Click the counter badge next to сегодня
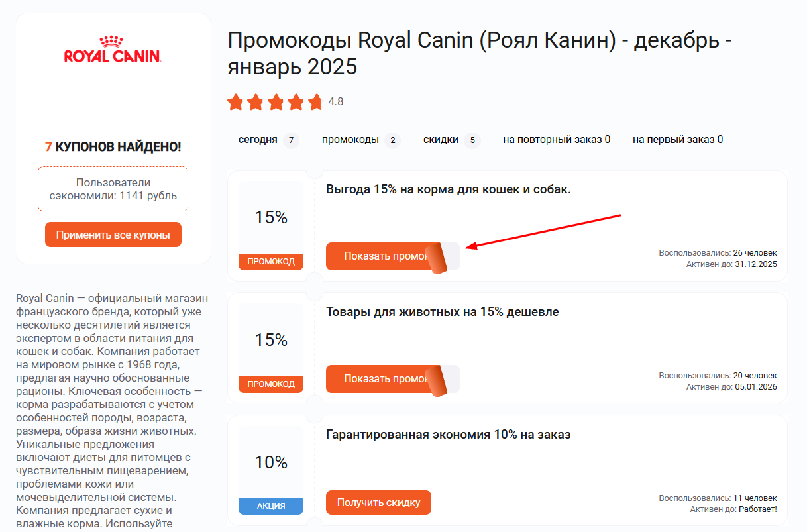Screen dimensions: 807x532 tap(291, 140)
